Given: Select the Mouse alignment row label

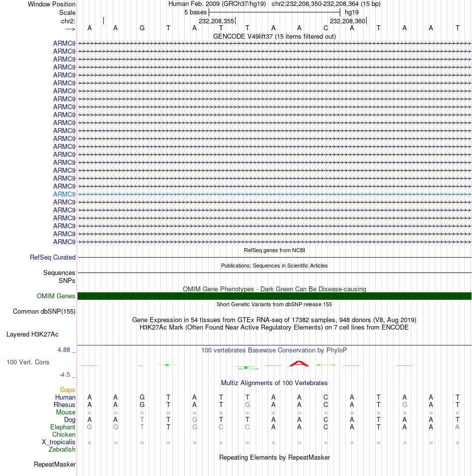Looking at the screenshot, I should 66,412.
